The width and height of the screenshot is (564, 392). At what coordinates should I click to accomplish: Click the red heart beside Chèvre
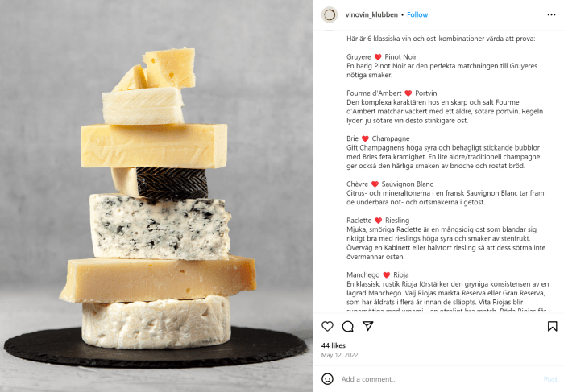[x=375, y=184]
